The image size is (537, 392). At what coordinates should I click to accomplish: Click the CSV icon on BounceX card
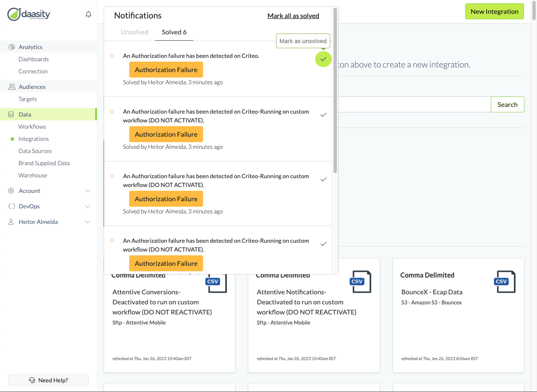504,281
